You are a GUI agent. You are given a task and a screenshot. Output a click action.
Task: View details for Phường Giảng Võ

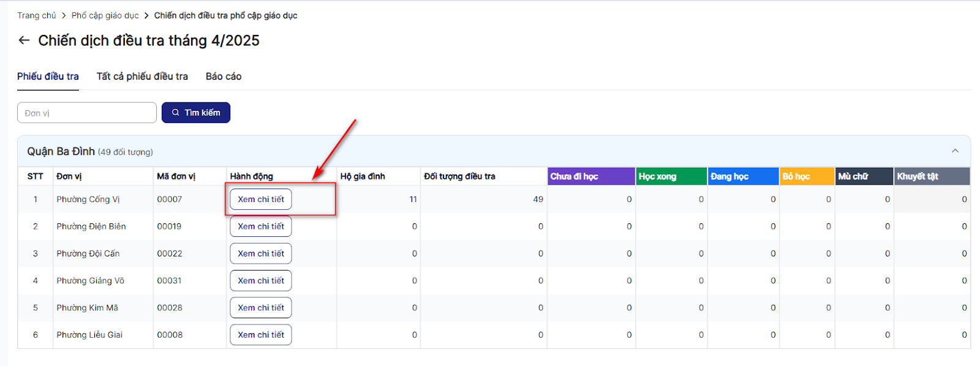(x=261, y=280)
